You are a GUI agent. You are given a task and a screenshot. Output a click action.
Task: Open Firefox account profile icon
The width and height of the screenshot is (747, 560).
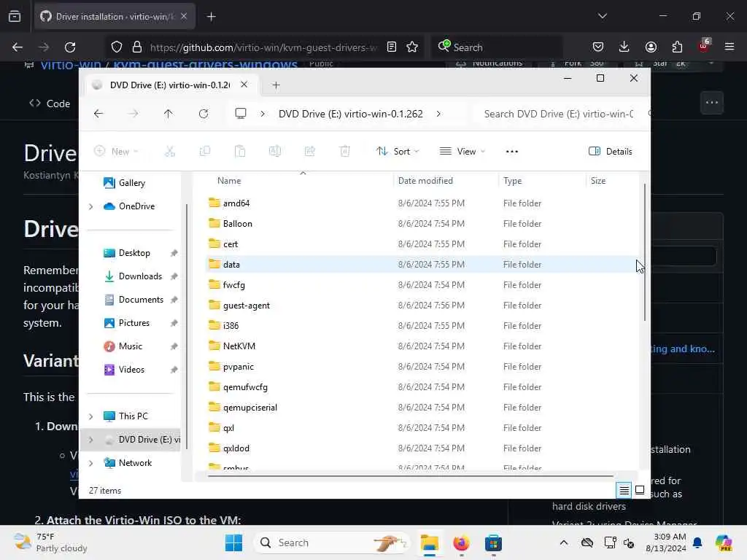651,47
